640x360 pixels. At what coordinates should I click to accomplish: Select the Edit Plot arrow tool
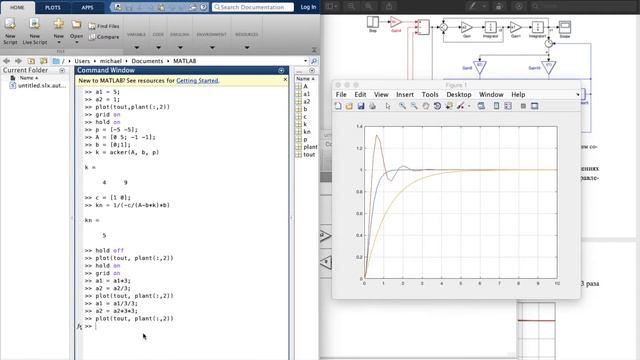click(388, 106)
